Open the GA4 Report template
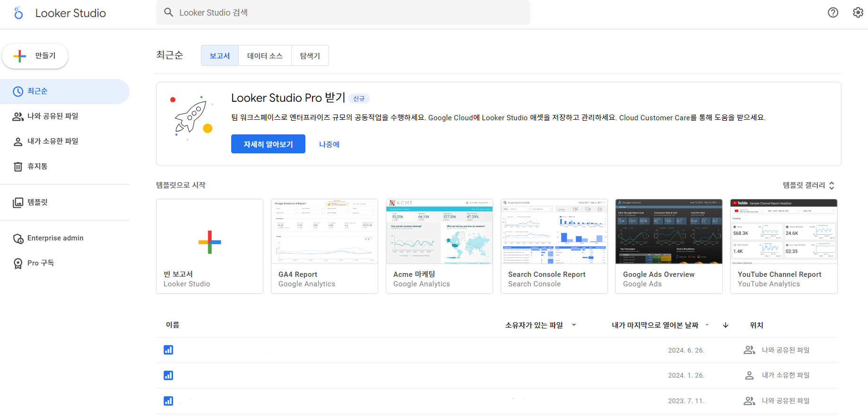 coord(324,246)
